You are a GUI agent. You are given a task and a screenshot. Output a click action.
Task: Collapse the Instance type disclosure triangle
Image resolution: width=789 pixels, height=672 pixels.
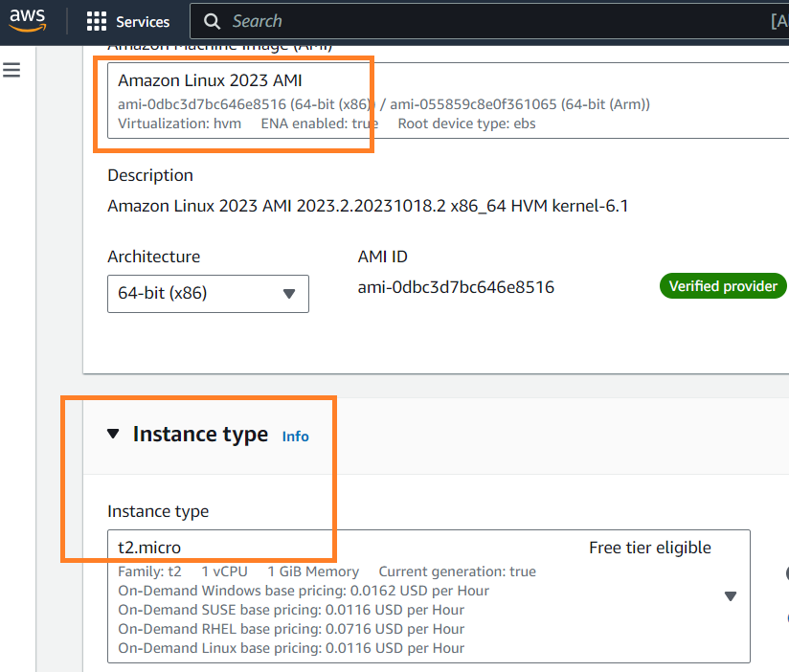pyautogui.click(x=114, y=433)
